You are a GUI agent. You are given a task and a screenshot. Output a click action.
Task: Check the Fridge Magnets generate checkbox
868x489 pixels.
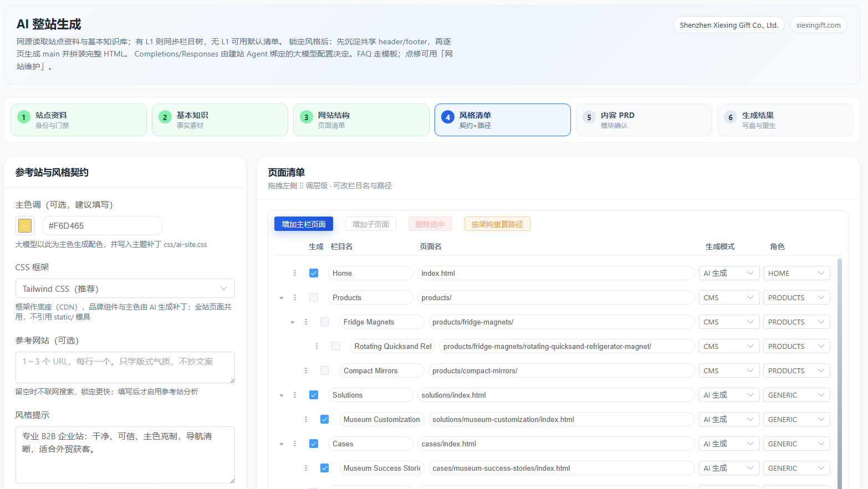pos(325,322)
